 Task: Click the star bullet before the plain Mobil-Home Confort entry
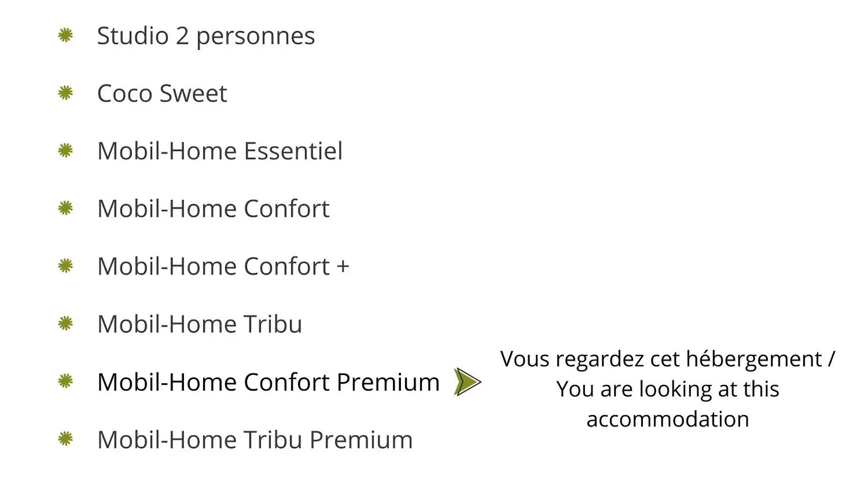tap(66, 208)
